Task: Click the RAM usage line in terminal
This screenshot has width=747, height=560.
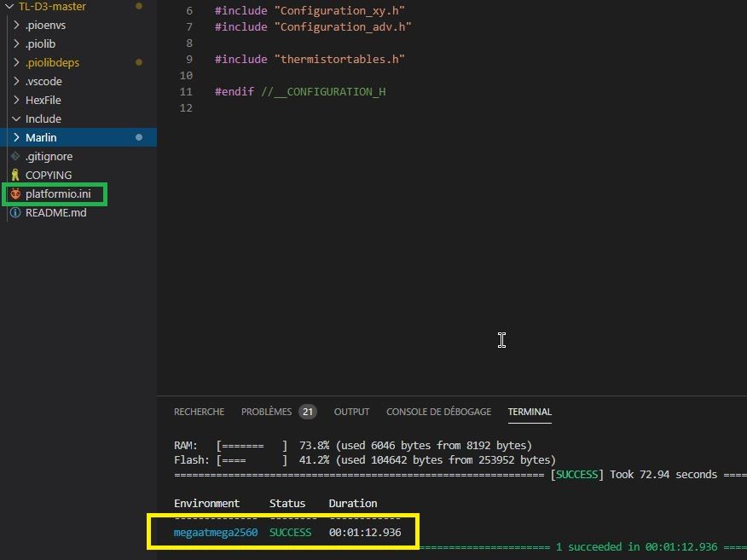Action: pyautogui.click(x=353, y=445)
